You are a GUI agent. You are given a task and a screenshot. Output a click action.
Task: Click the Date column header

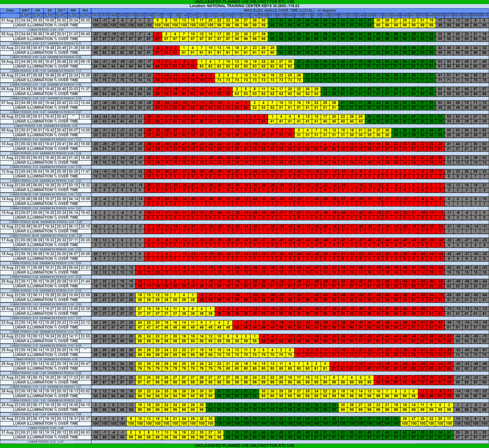click(10, 11)
